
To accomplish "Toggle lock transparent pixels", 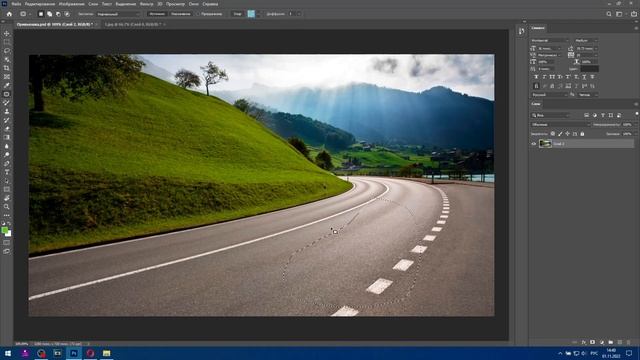I will tap(553, 134).
